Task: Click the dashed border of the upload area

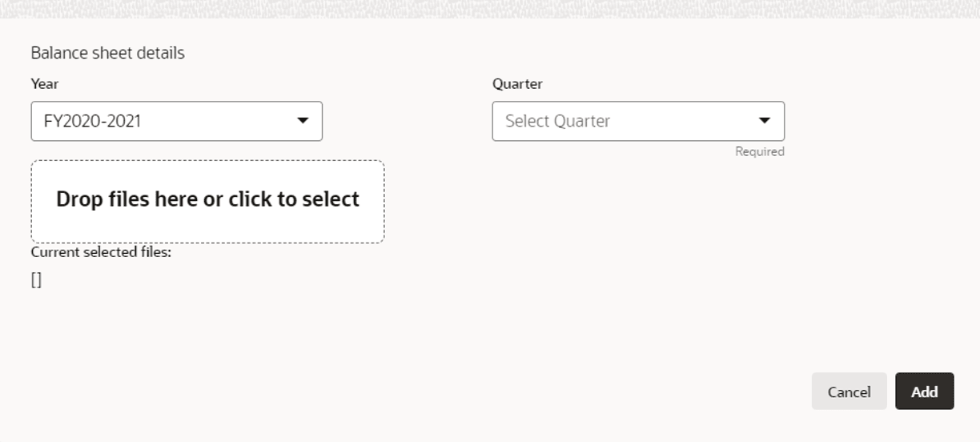Action: tap(208, 161)
